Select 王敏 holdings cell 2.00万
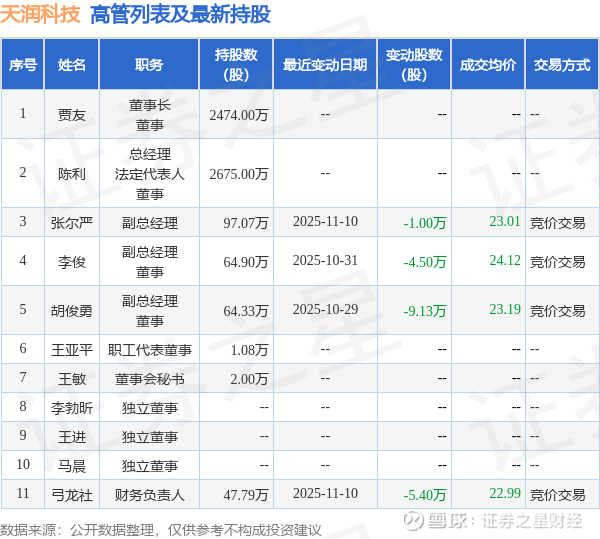Image resolution: width=600 pixels, height=539 pixels. click(x=249, y=379)
